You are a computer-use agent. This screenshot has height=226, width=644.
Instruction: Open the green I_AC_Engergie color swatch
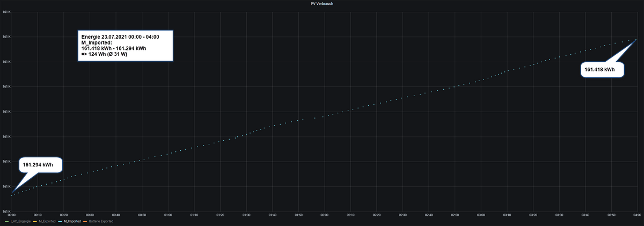point(6,221)
